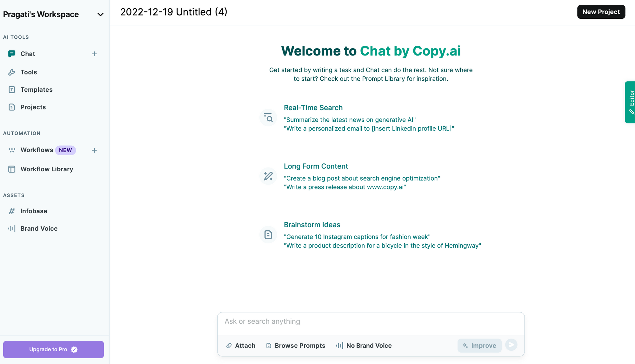Expand the workspace switcher chevron
Image resolution: width=635 pixels, height=364 pixels.
pyautogui.click(x=100, y=14)
